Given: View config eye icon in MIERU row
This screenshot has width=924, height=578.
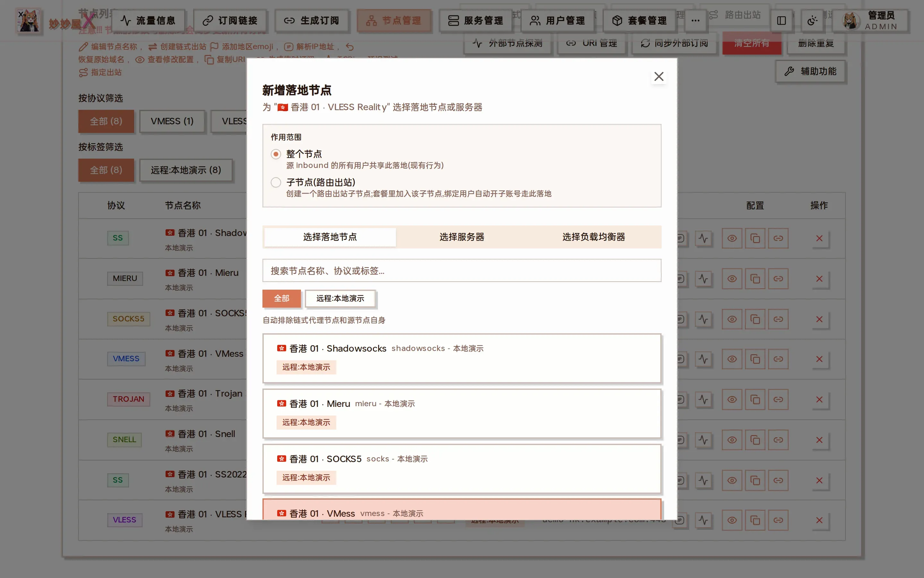Looking at the screenshot, I should click(732, 279).
